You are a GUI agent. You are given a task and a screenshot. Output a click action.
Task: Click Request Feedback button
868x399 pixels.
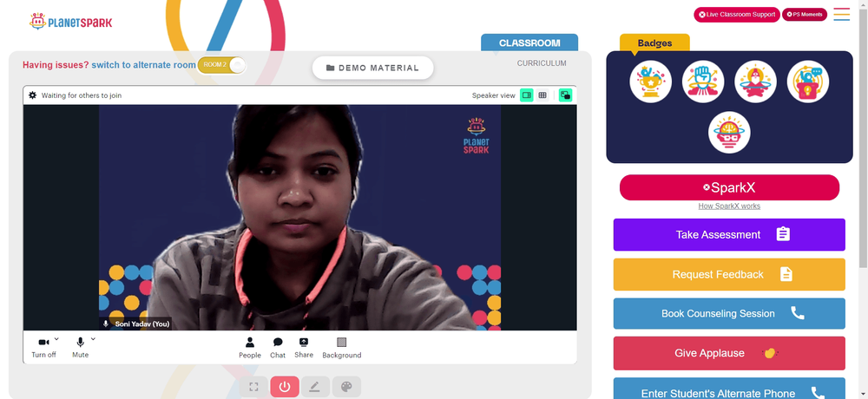(x=729, y=274)
